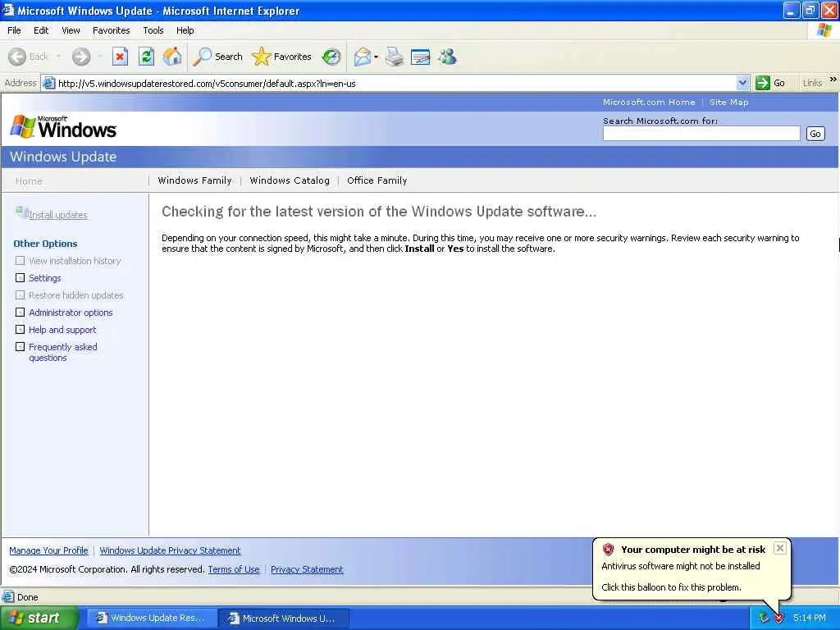Open the Office Family tab

[377, 180]
